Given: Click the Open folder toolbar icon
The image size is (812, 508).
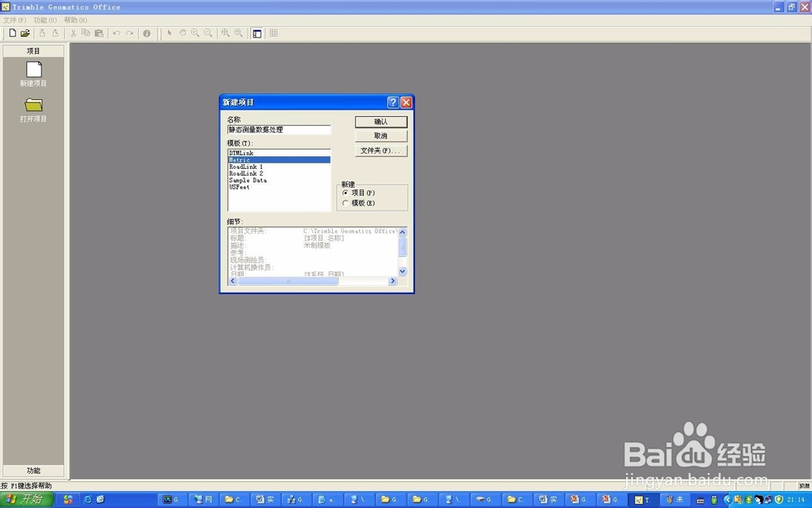Looking at the screenshot, I should tap(25, 33).
